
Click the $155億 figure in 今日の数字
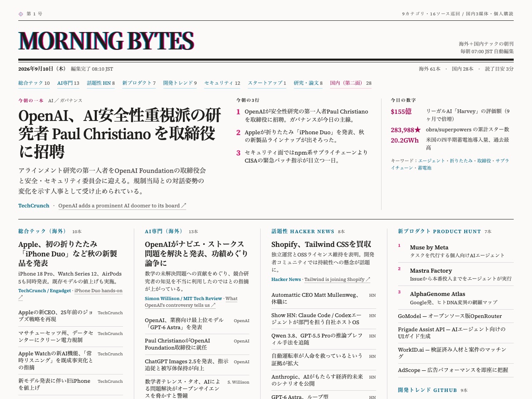click(x=401, y=111)
